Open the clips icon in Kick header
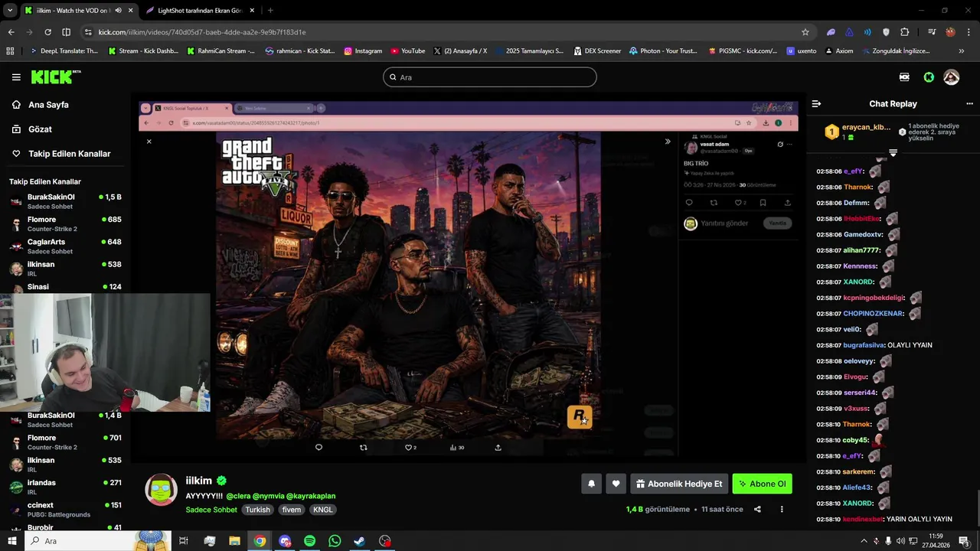Viewport: 980px width, 551px height. 904,77
